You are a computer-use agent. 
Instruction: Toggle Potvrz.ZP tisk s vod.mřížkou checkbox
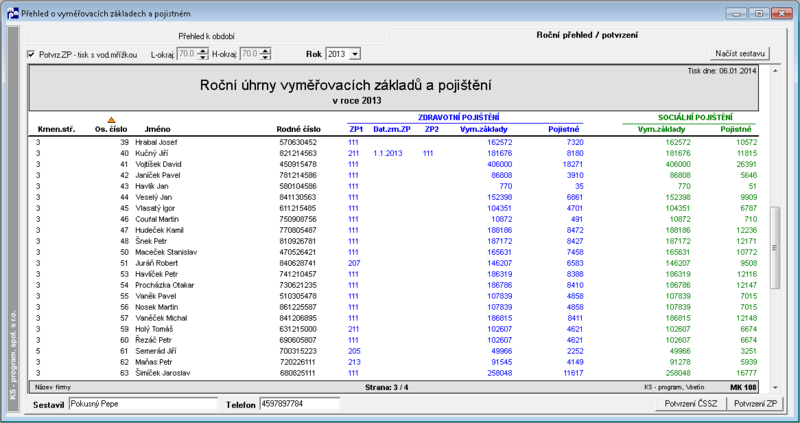[32, 54]
